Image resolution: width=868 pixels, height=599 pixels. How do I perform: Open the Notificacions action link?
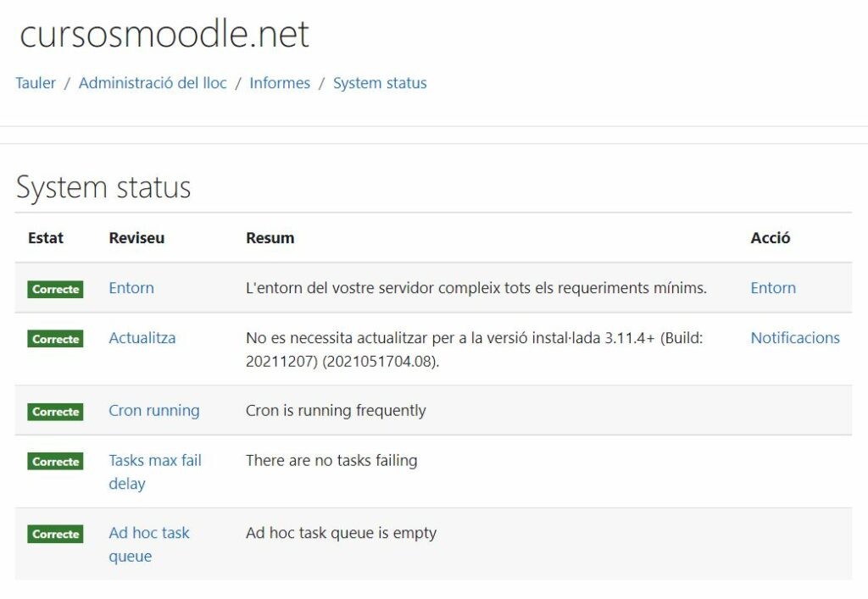coord(795,337)
